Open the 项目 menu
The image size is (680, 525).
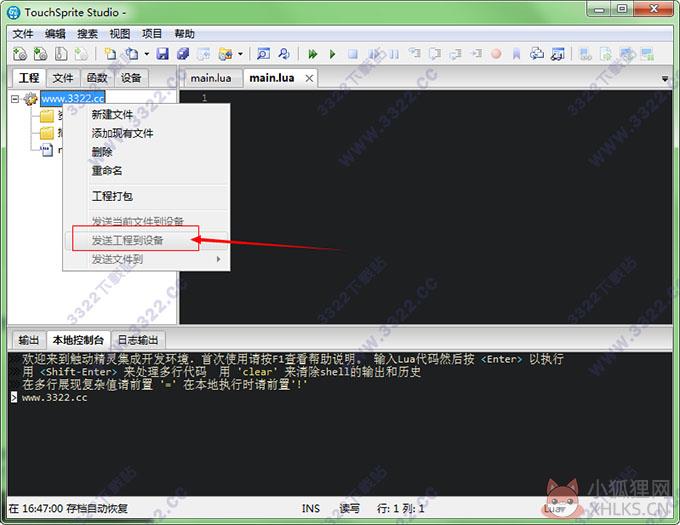[152, 34]
